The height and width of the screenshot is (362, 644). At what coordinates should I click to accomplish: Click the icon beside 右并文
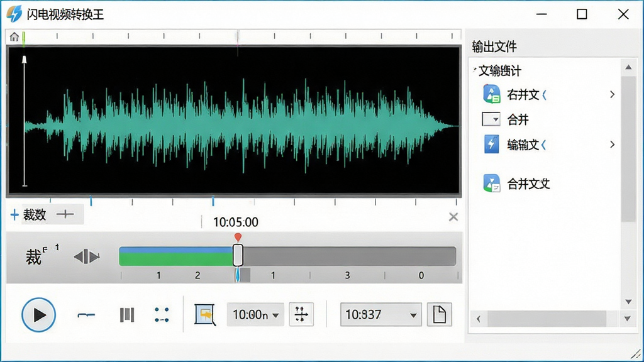click(491, 94)
